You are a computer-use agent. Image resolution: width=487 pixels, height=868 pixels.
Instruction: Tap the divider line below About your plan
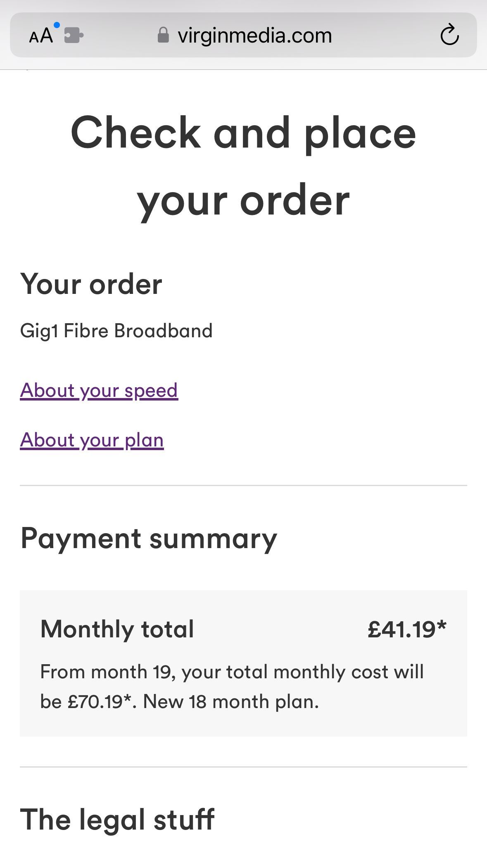point(243,485)
